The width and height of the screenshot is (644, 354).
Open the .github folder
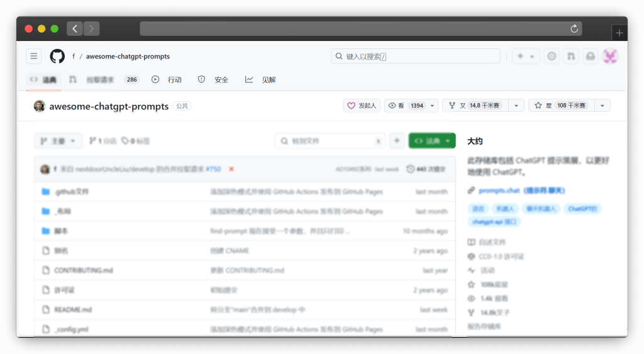pos(72,191)
